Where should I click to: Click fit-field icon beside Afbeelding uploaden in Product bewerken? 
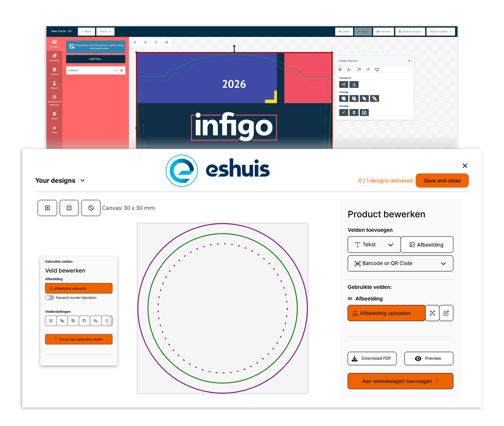click(x=432, y=313)
